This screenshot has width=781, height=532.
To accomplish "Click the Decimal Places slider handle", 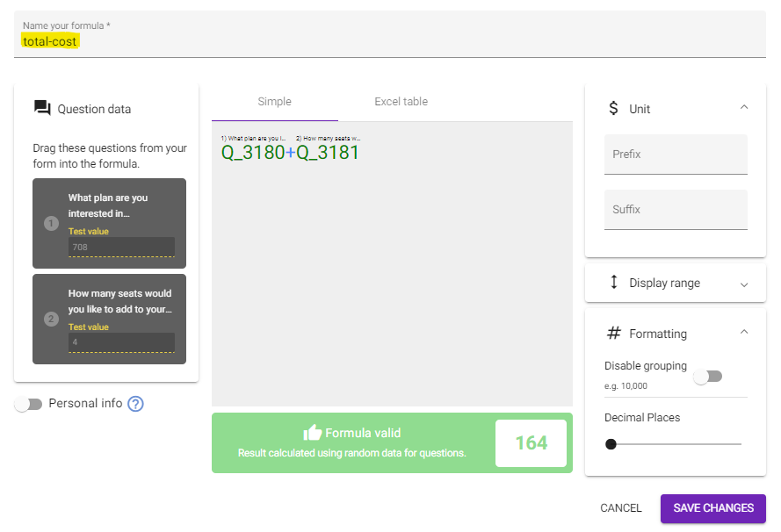I will 611,444.
